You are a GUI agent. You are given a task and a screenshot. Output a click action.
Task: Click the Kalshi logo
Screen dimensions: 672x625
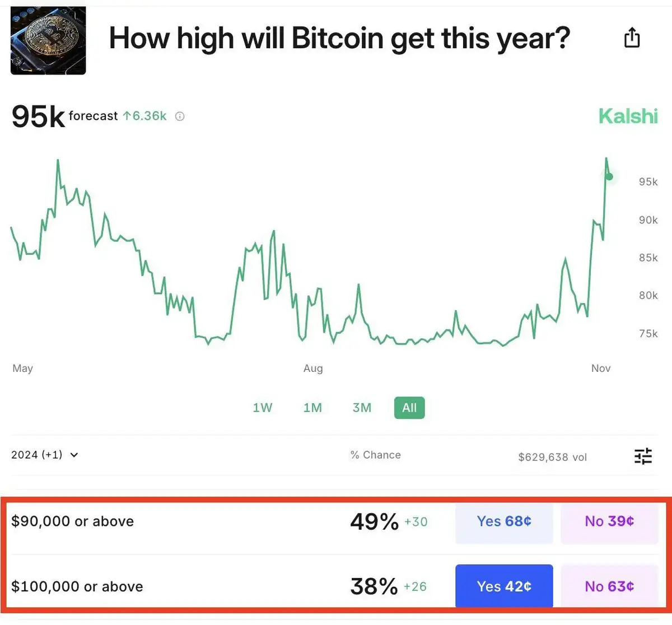pyautogui.click(x=628, y=116)
